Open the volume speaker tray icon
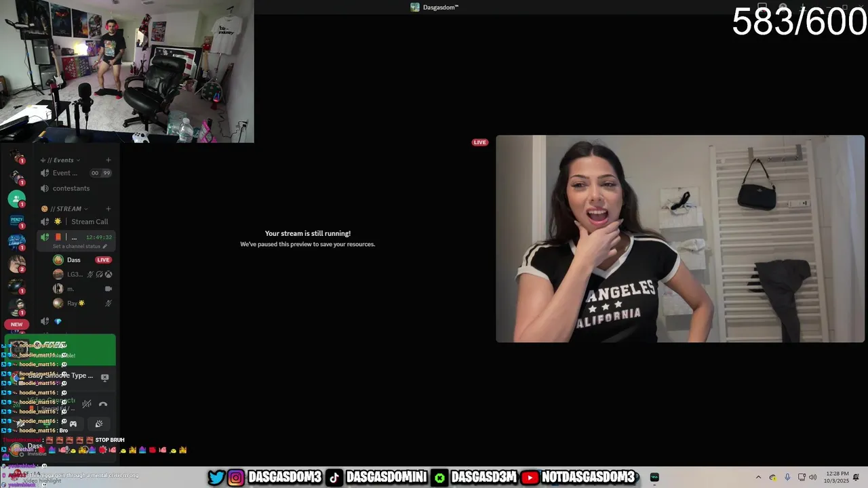Image resolution: width=868 pixels, height=488 pixels. pyautogui.click(x=812, y=477)
